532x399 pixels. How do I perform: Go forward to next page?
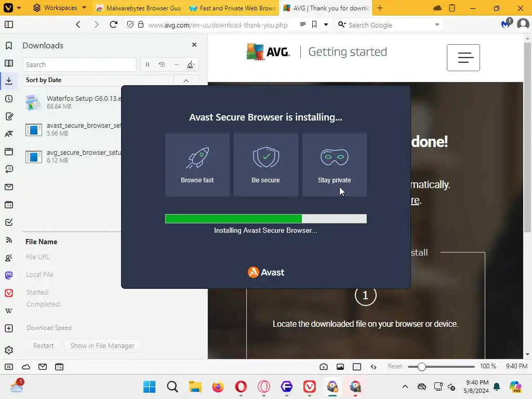point(96,24)
